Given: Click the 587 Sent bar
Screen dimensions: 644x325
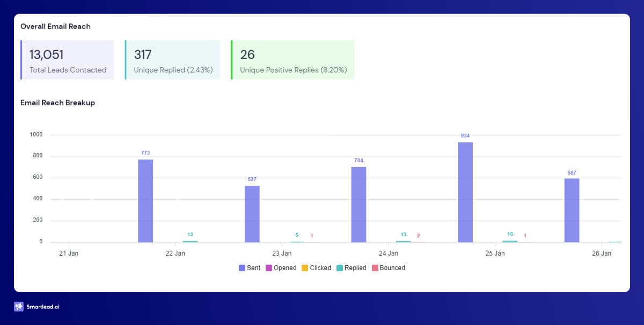Looking at the screenshot, I should 572,210.
